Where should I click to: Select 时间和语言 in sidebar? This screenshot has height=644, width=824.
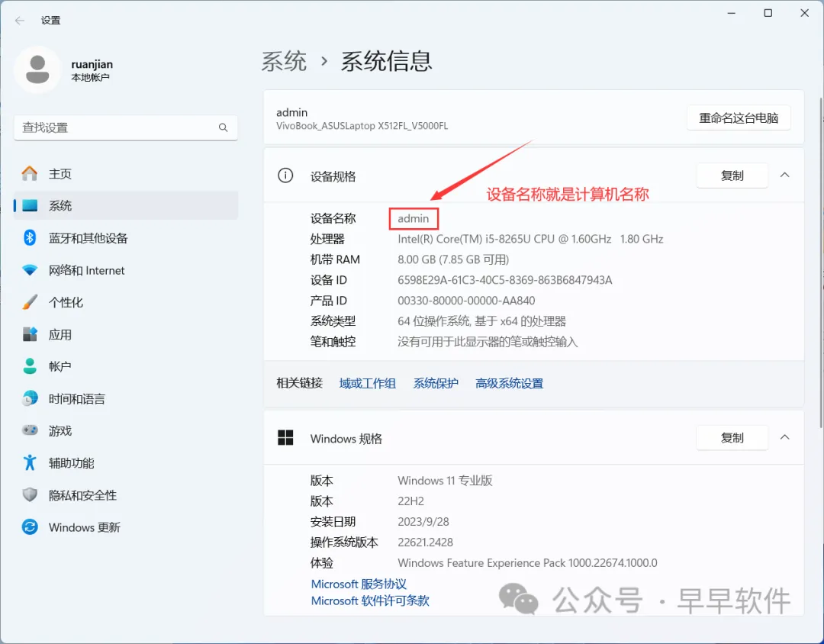pos(126,398)
